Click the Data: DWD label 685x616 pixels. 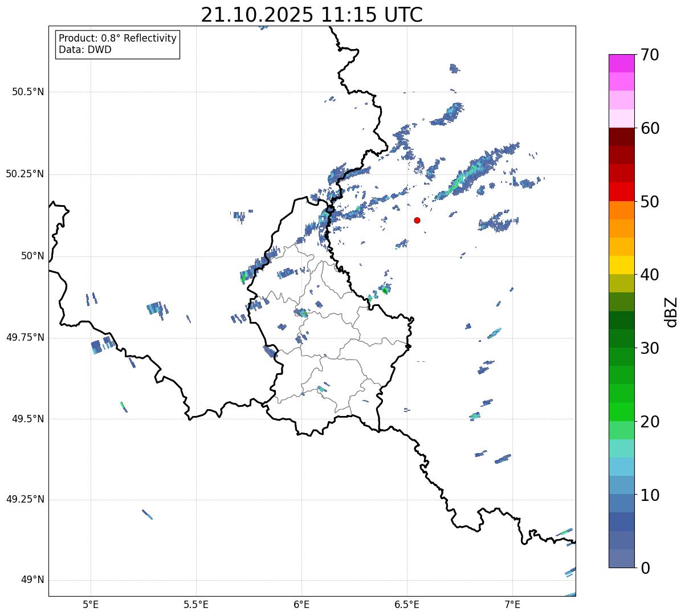coord(85,50)
